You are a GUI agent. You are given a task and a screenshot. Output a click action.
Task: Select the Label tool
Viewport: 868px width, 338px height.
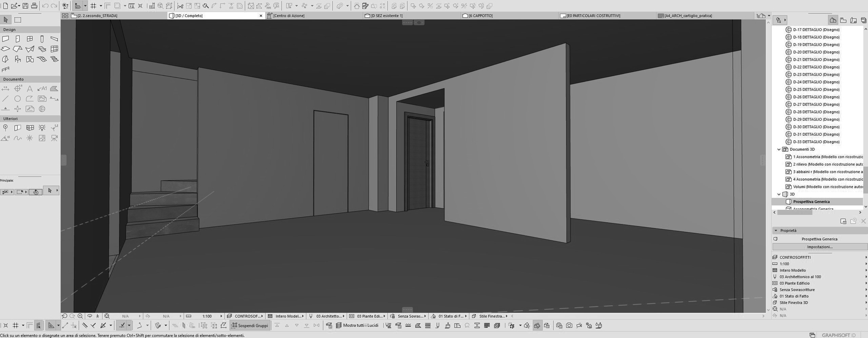pos(42,89)
